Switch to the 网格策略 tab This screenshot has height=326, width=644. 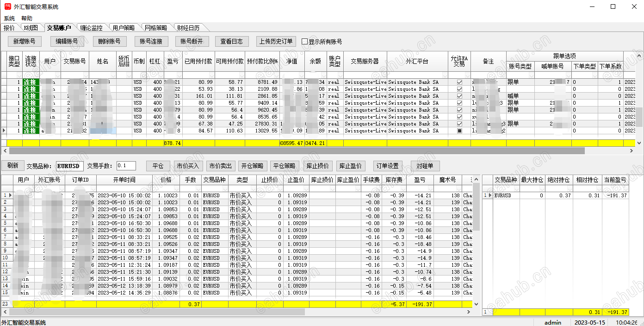pos(156,28)
